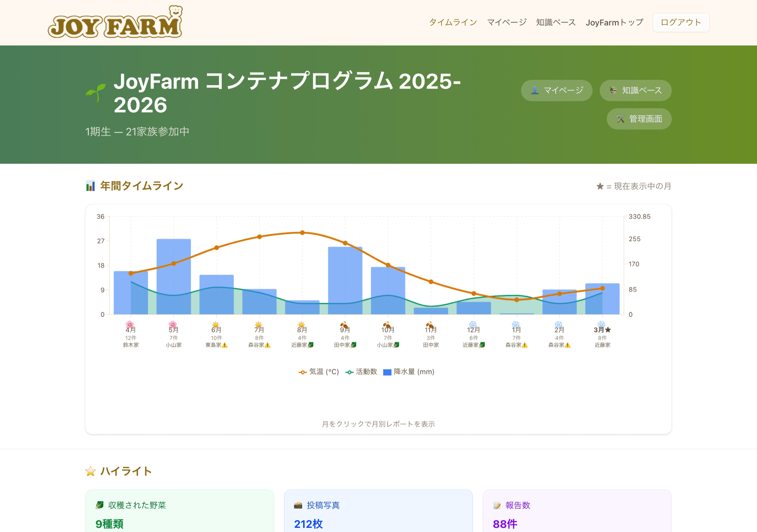Screen dimensions: 757x532
Task: Select the 6月 month label
Action: coord(216,330)
